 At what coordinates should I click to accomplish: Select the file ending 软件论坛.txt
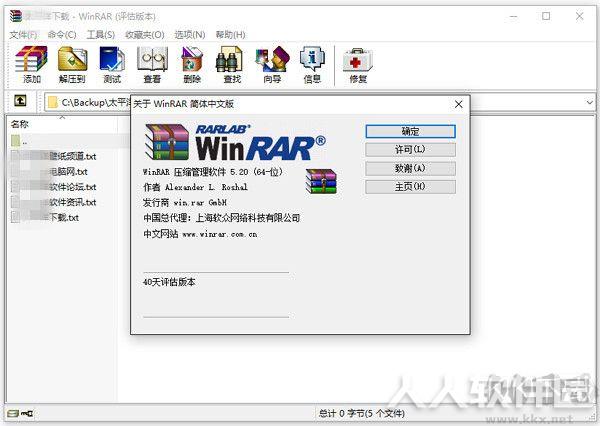click(x=54, y=187)
